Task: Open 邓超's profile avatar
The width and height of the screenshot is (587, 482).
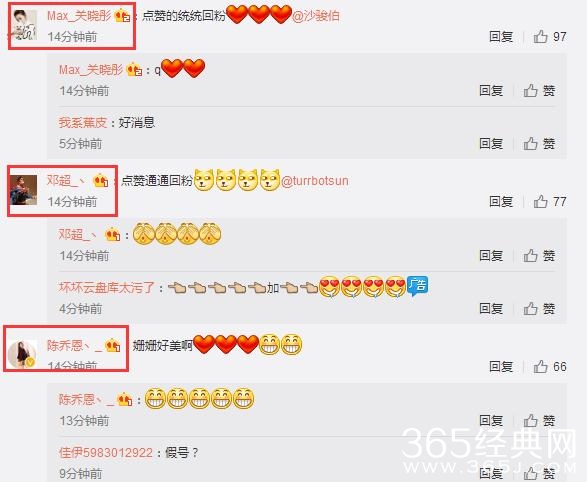Action: [24, 190]
